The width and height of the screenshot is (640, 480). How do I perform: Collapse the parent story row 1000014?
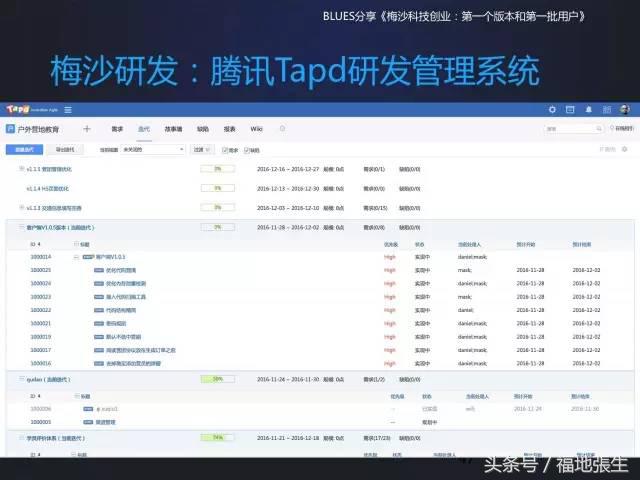pos(76,257)
